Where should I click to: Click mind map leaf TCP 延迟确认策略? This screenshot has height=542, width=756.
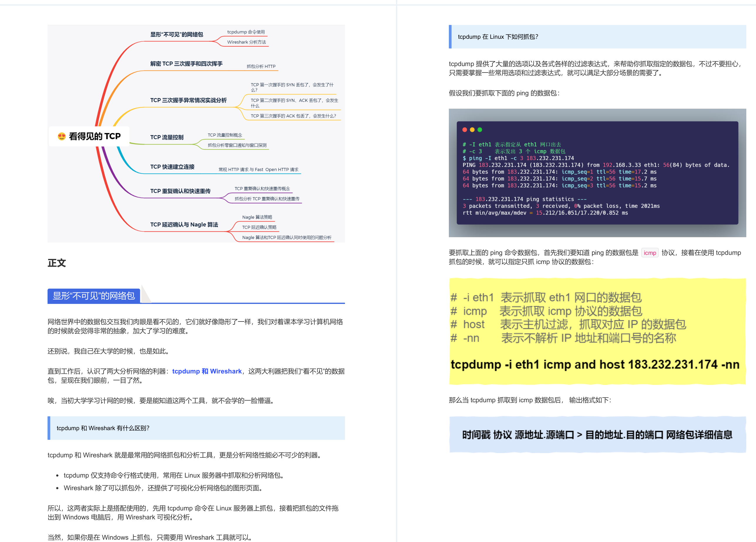coord(259,227)
